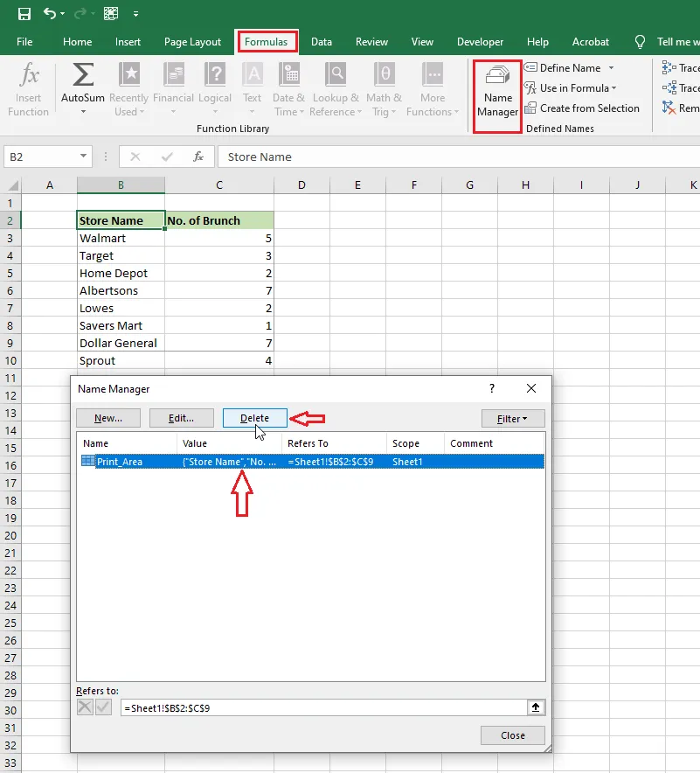Switch to the Review tab
Screen dimensions: 700x773
point(372,42)
